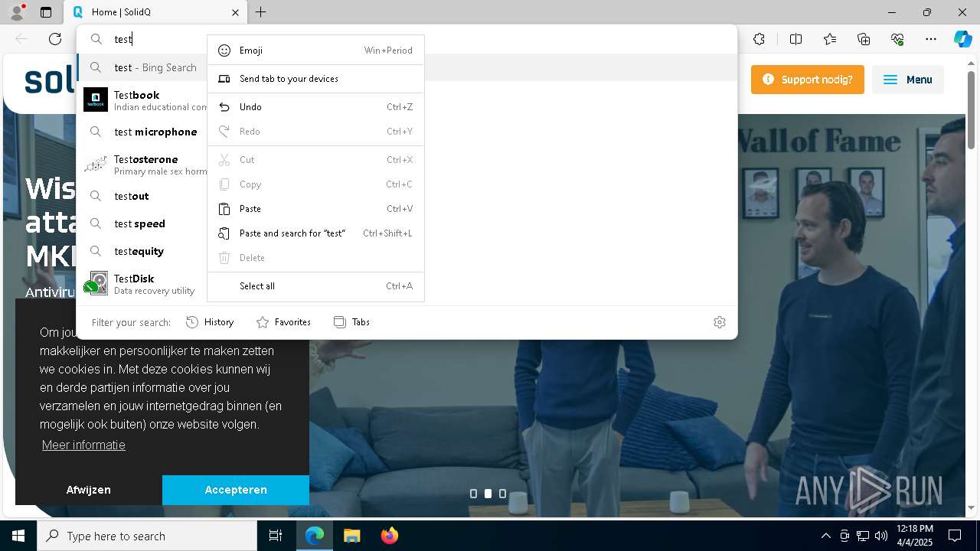Choose Select all menu entry
This screenshot has height=551, width=980.
pyautogui.click(x=315, y=286)
